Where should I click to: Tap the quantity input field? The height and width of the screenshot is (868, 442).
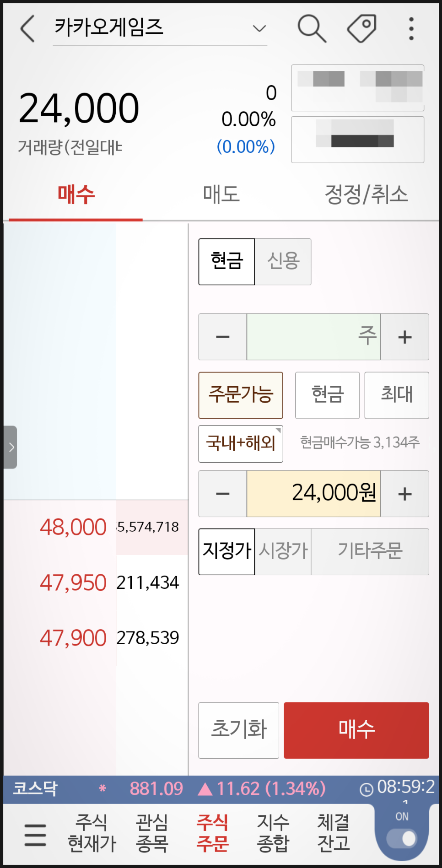313,337
